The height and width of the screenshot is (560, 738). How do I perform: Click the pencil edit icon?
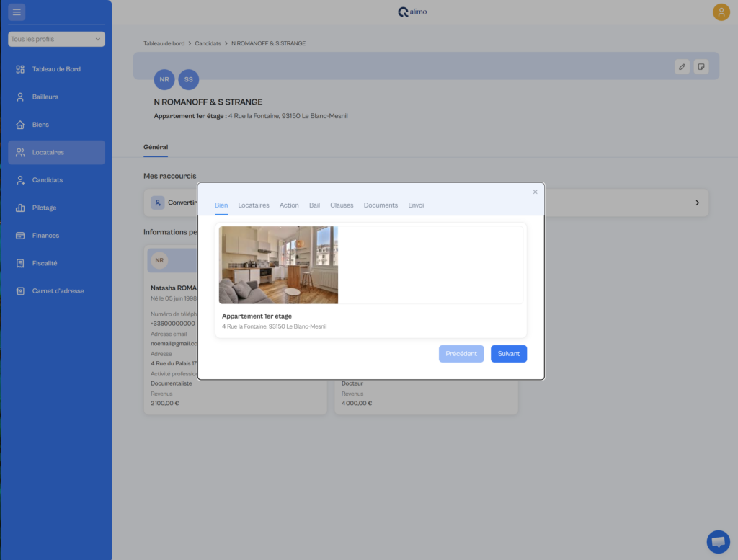point(682,67)
